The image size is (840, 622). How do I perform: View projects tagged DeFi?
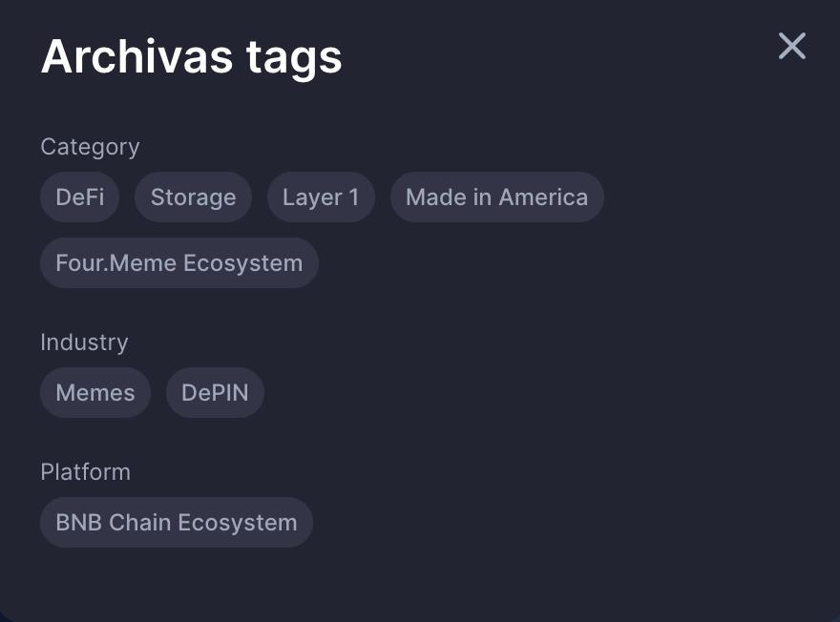pyautogui.click(x=80, y=197)
